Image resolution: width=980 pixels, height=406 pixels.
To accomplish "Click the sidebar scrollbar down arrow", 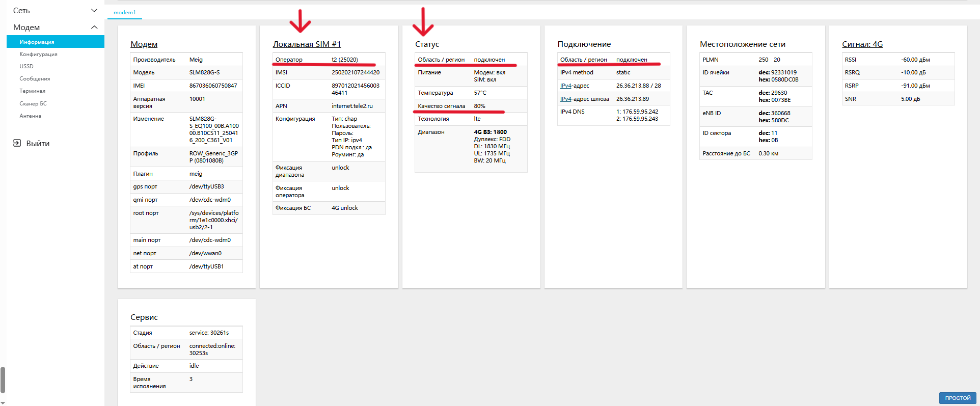I will coord(3,402).
